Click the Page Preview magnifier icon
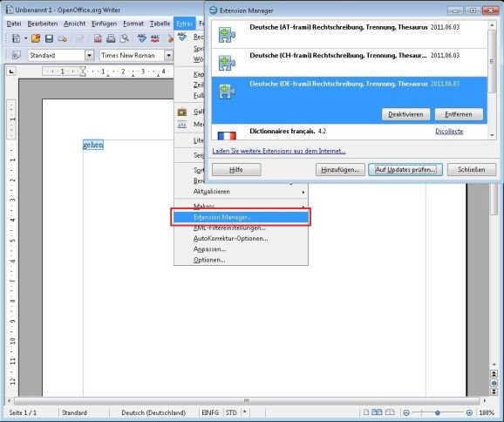Screen dimensions: 504x422 pyautogui.click(x=125, y=38)
